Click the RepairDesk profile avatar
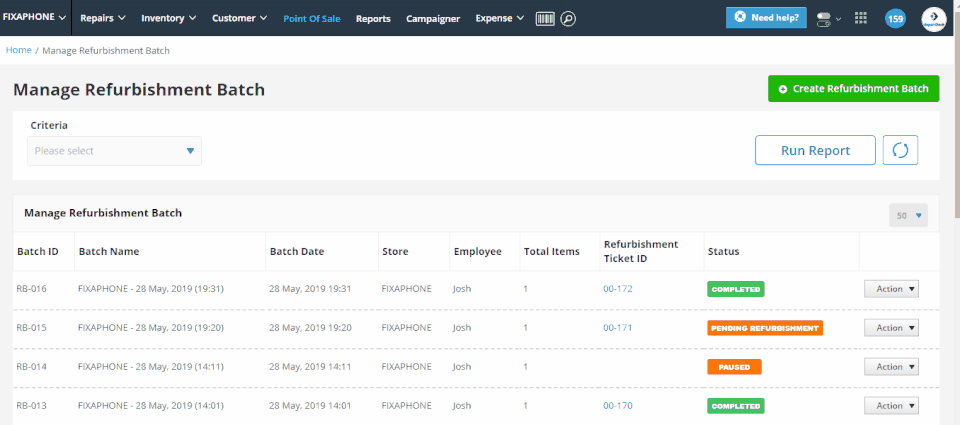Screen dimensions: 960x425 point(933,18)
